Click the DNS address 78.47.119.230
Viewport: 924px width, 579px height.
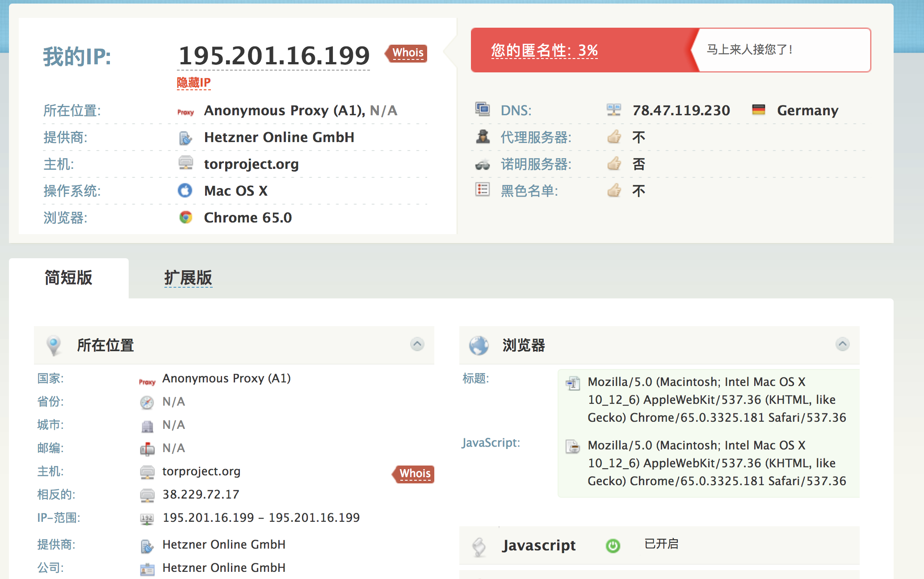(x=681, y=110)
